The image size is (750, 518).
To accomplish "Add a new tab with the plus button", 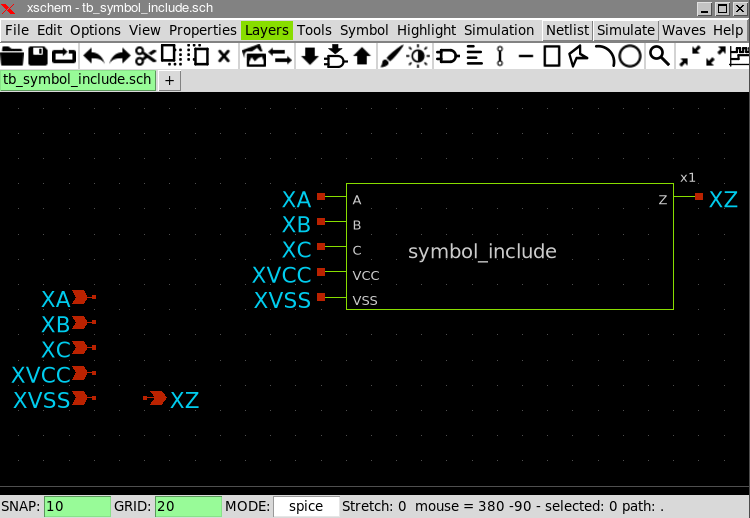I will pos(169,80).
